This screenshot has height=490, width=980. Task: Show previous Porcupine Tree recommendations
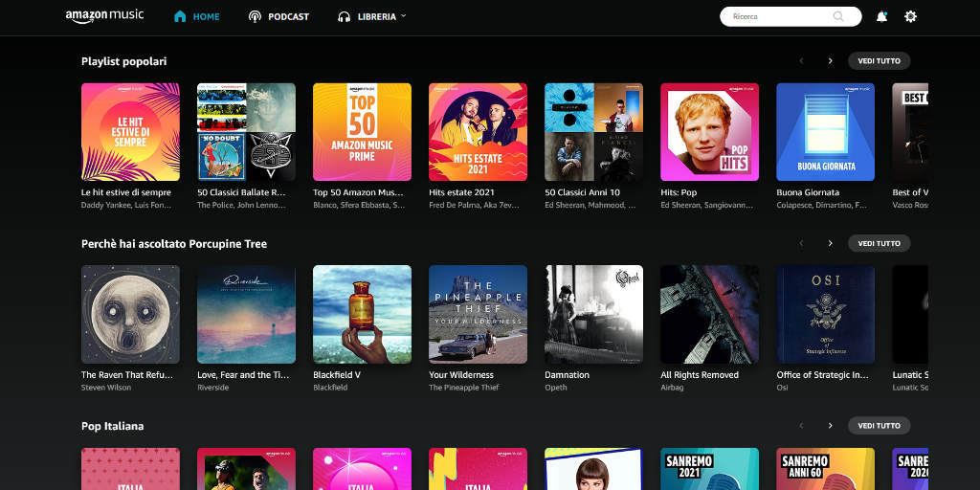pos(801,243)
